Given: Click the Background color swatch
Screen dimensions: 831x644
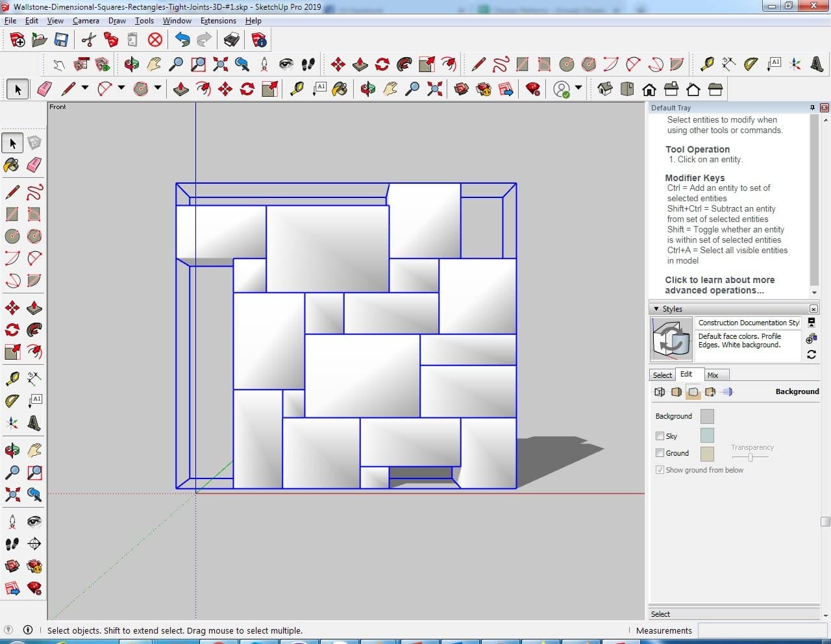Looking at the screenshot, I should point(707,416).
